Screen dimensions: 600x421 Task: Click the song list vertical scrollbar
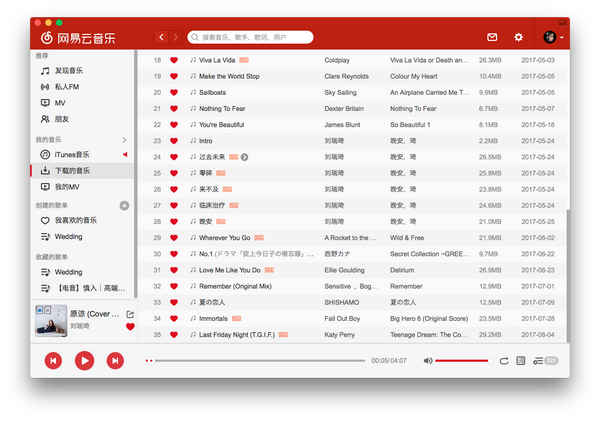(568, 276)
